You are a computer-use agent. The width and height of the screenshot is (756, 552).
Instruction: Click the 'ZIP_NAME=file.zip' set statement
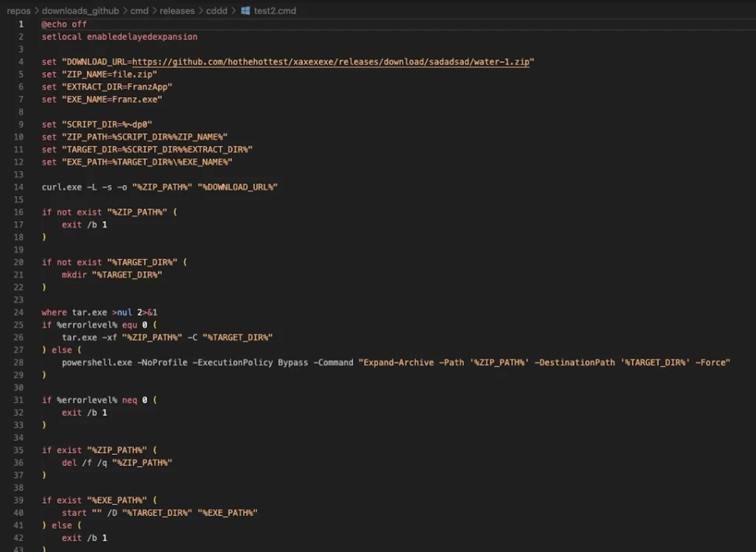coord(99,75)
